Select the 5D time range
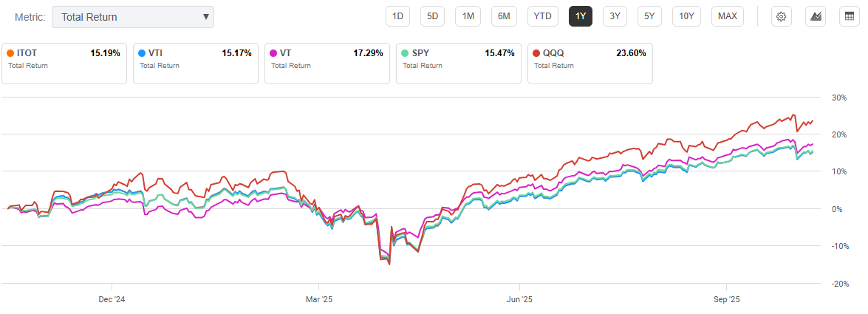Screen dimensions: 868x314 tap(432, 16)
